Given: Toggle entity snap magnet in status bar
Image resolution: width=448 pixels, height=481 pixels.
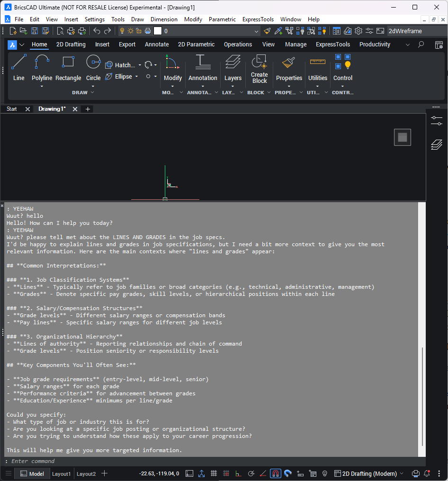Looking at the screenshot, I should pos(275,473).
